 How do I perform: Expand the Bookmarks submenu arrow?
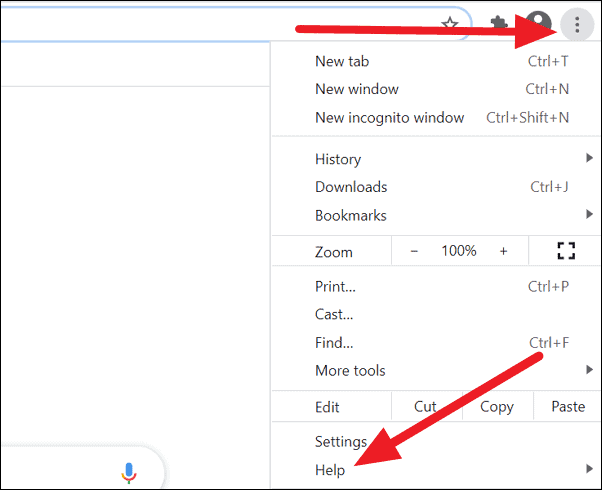[x=589, y=214]
